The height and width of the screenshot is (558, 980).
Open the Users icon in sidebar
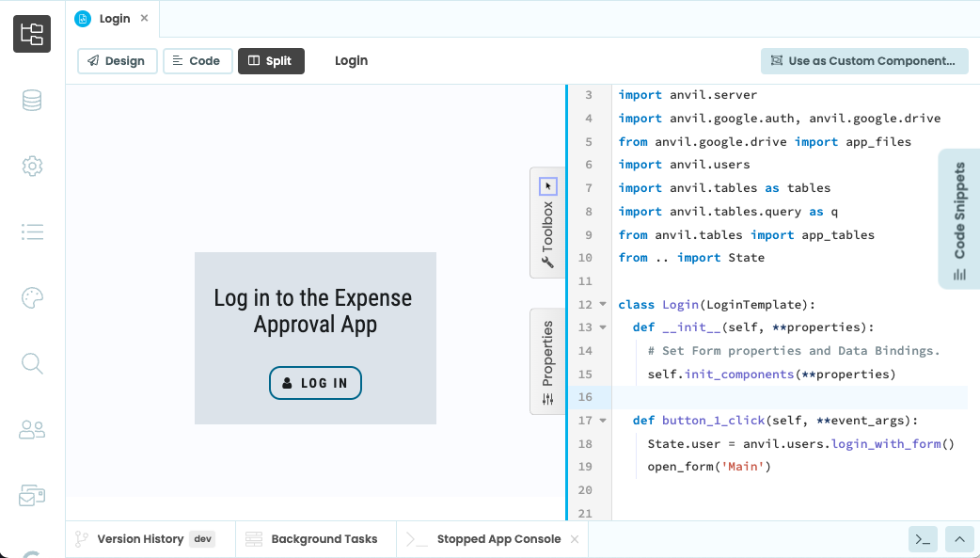(x=32, y=430)
